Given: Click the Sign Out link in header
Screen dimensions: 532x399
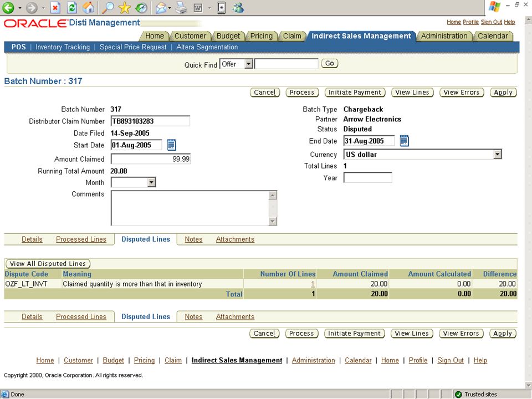Looking at the screenshot, I should [x=491, y=22].
